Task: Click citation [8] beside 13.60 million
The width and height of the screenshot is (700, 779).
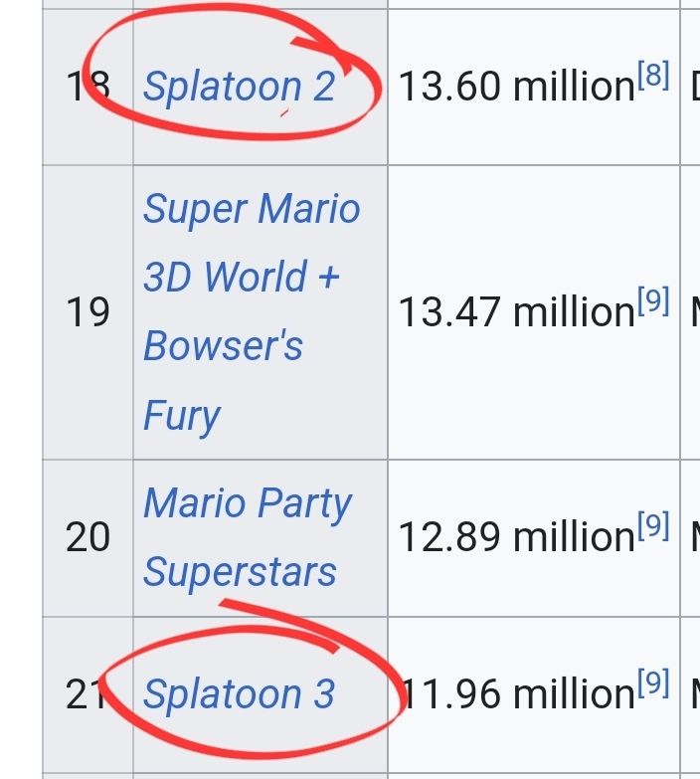Action: click(653, 74)
